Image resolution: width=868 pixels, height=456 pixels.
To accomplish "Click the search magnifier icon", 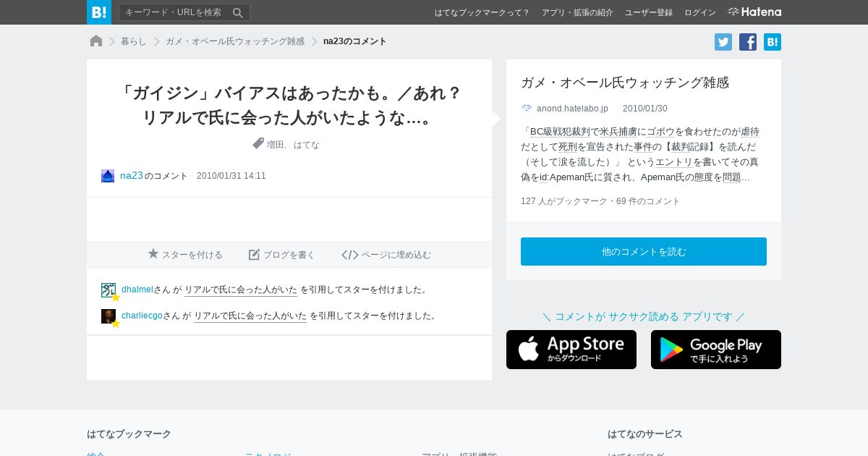I will (x=238, y=12).
